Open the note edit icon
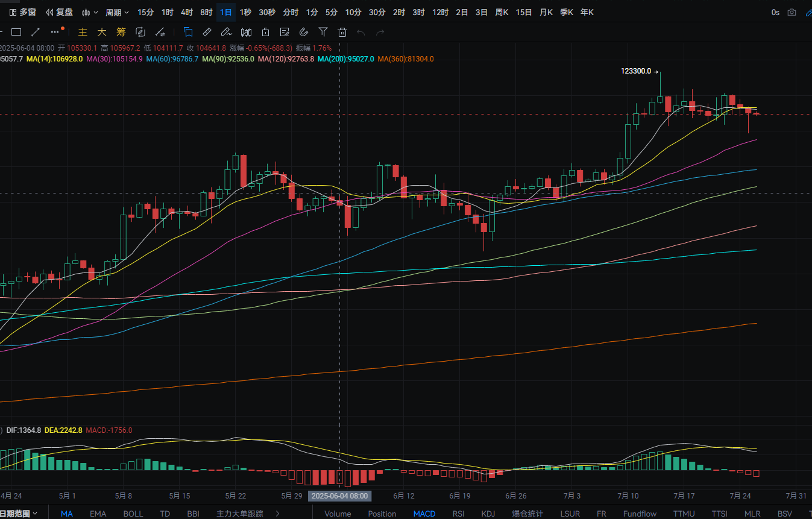The height and width of the screenshot is (519, 812). (x=285, y=32)
